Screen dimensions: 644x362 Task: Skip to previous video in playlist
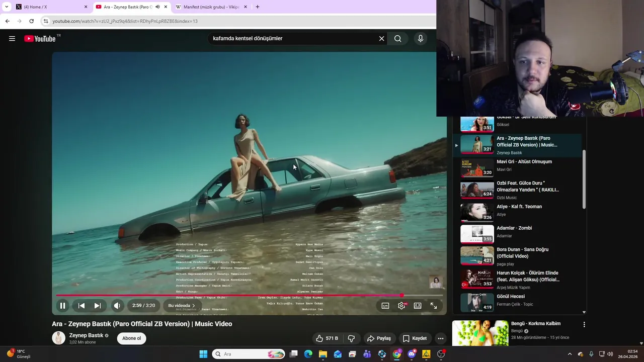pyautogui.click(x=81, y=306)
